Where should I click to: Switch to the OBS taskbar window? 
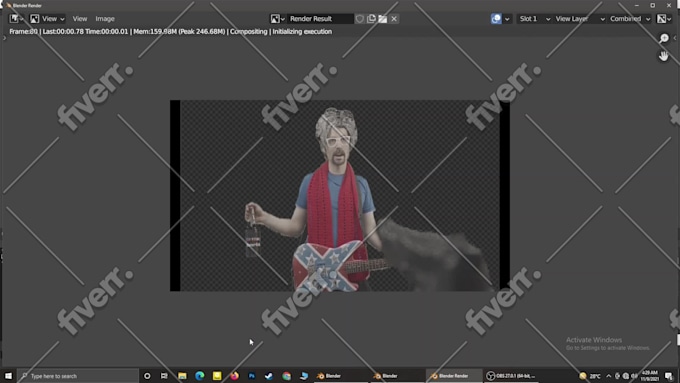[511, 376]
